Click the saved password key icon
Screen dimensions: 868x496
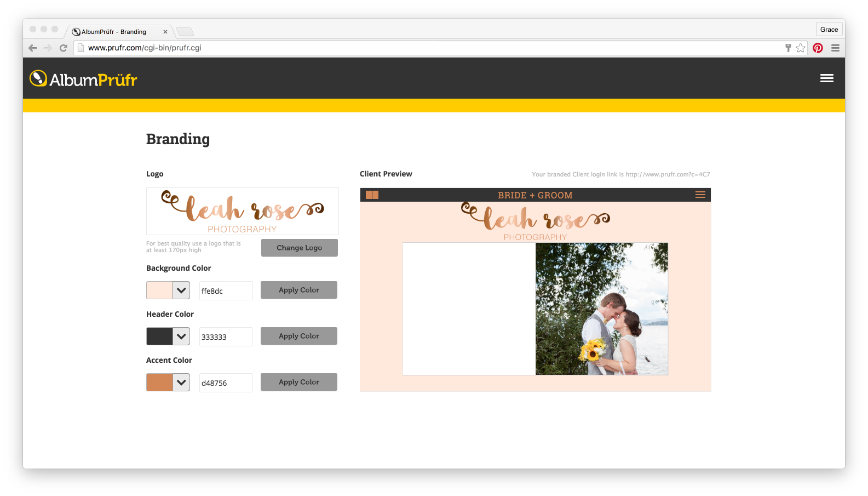(x=788, y=48)
